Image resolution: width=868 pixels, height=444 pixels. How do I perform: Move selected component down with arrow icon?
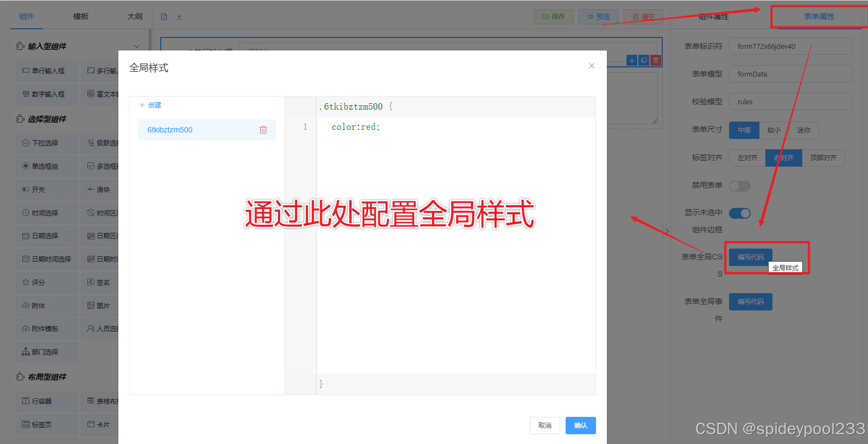tap(632, 60)
